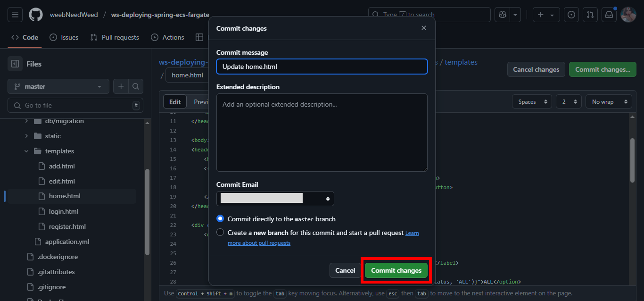Change the indent size dropdown

(x=569, y=102)
